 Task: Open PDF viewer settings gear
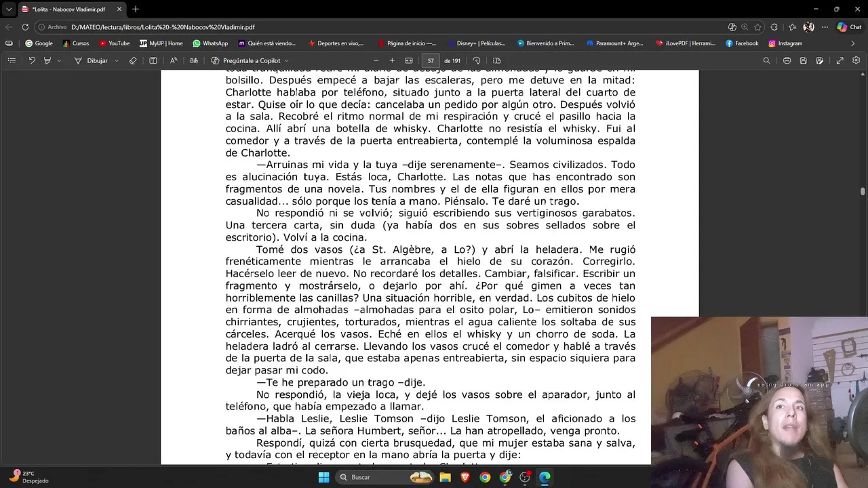856,60
